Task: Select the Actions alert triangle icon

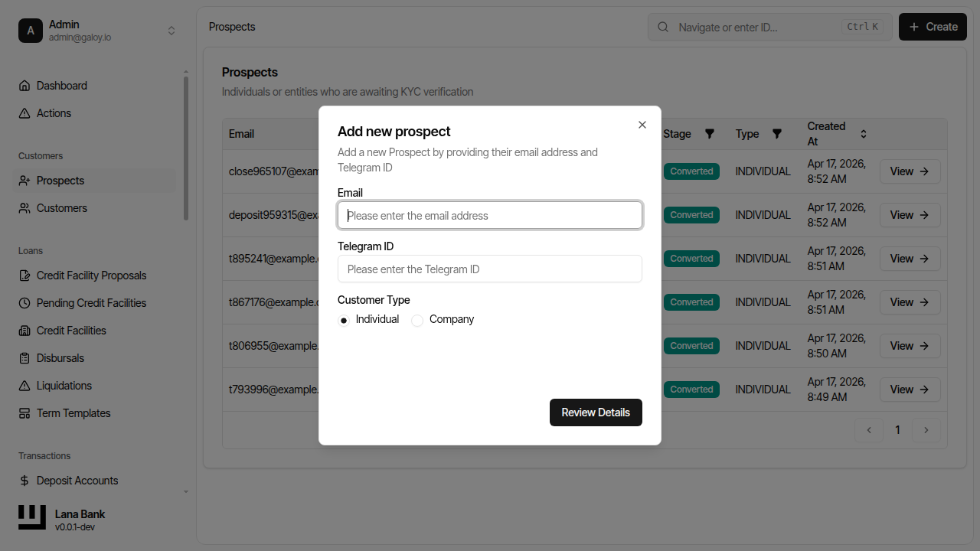Action: point(24,113)
